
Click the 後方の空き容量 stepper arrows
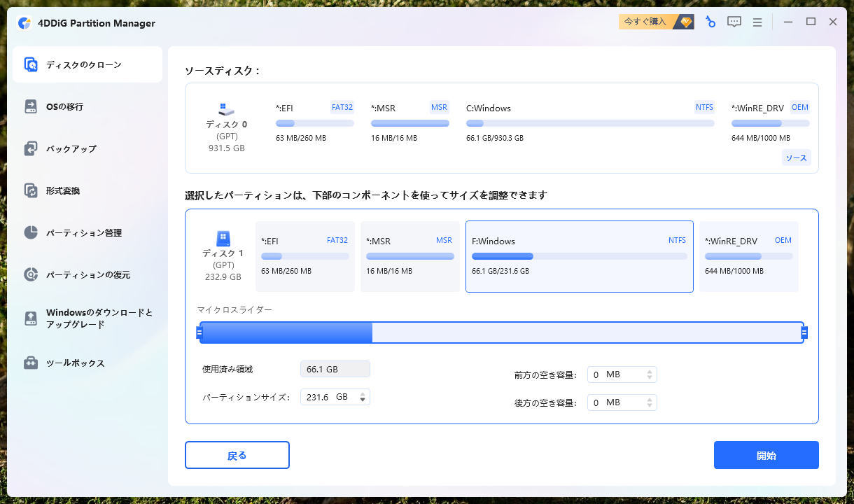click(650, 402)
